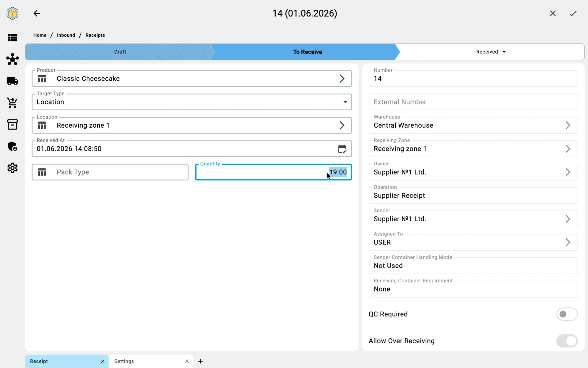
Task: Open the settings gear sidebar icon
Action: point(13,168)
